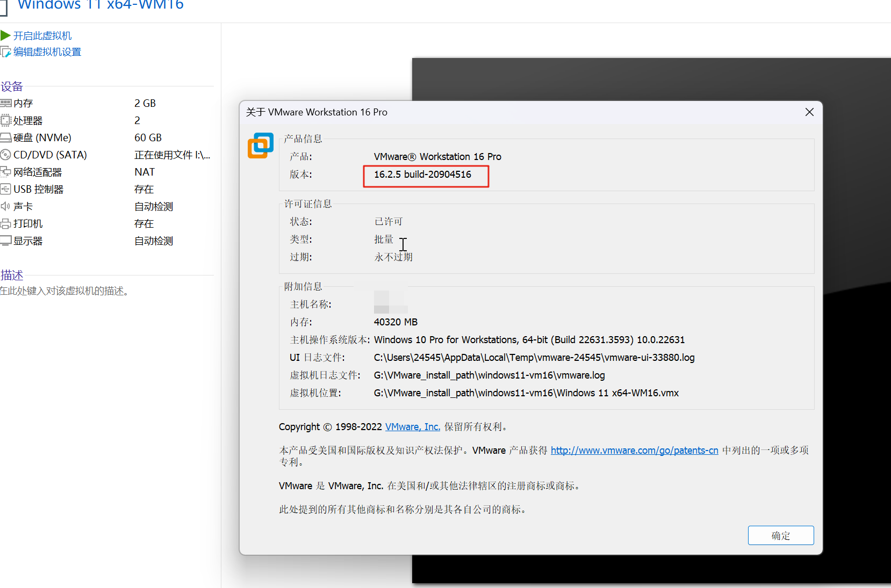This screenshot has height=588, width=891.
Task: Select the CD/DVD (SATA) row label
Action: (50, 155)
